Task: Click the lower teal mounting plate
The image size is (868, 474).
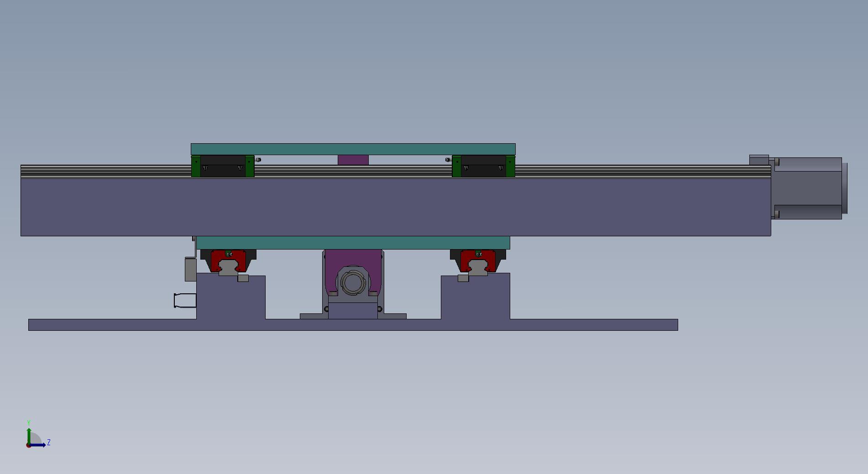Action: [x=353, y=243]
